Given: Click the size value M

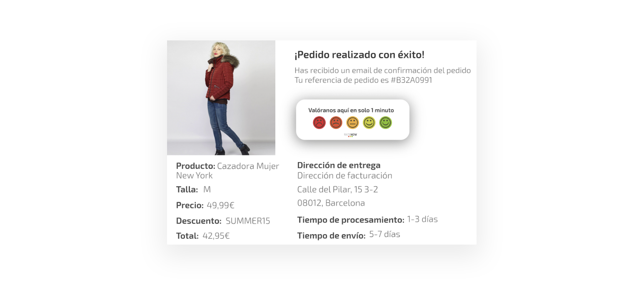Looking at the screenshot, I should tap(207, 190).
